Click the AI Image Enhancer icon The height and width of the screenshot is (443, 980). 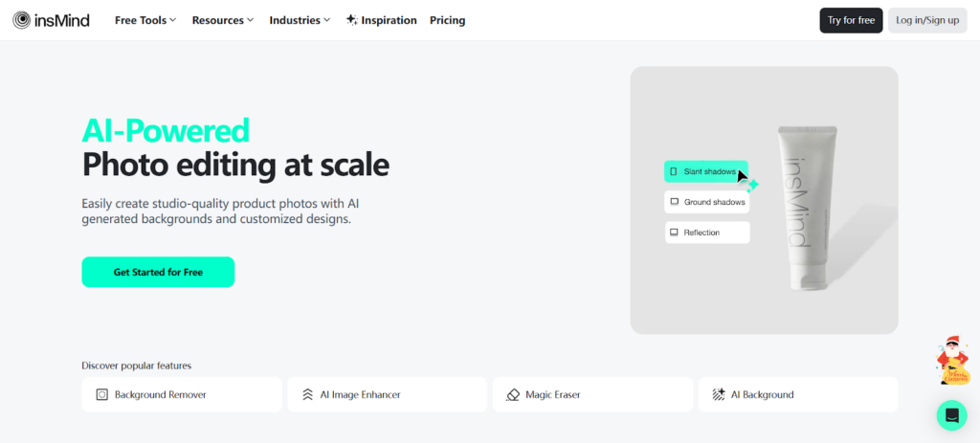pyautogui.click(x=307, y=394)
